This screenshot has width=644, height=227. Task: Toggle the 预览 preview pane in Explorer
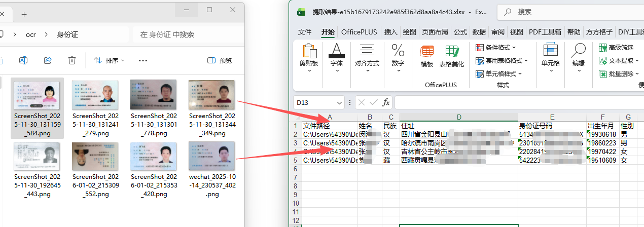click(x=220, y=60)
